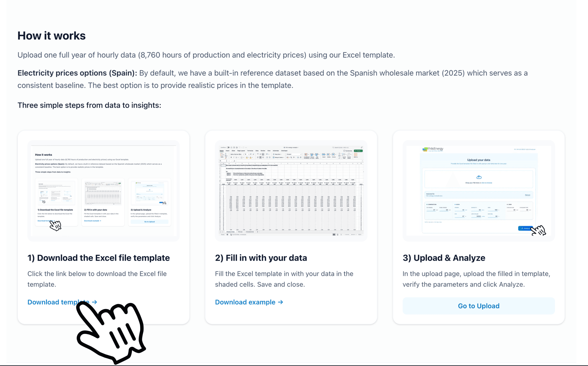
Task: Click the arrow after Download example
Action: pyautogui.click(x=280, y=302)
